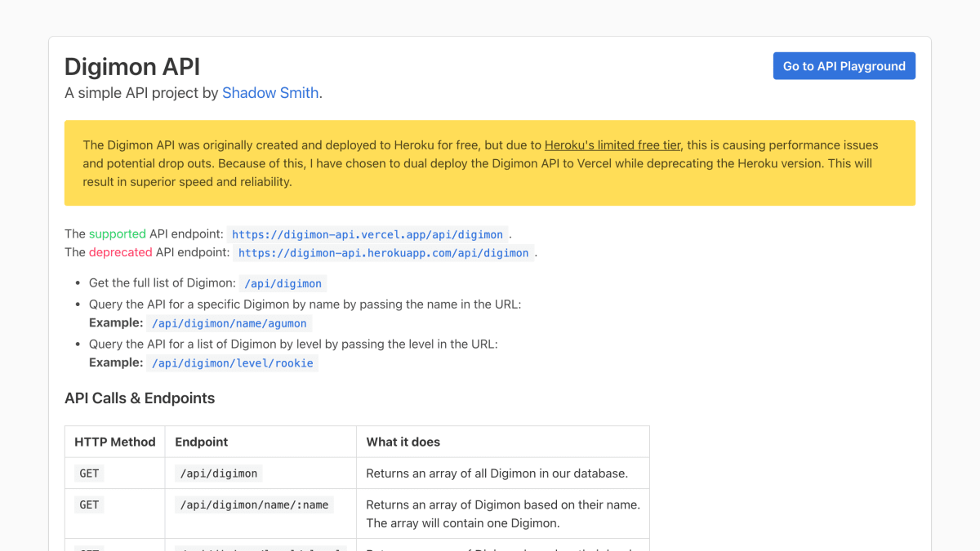The image size is (980, 551).
Task: Click the HTTP Method column header
Action: click(x=114, y=442)
